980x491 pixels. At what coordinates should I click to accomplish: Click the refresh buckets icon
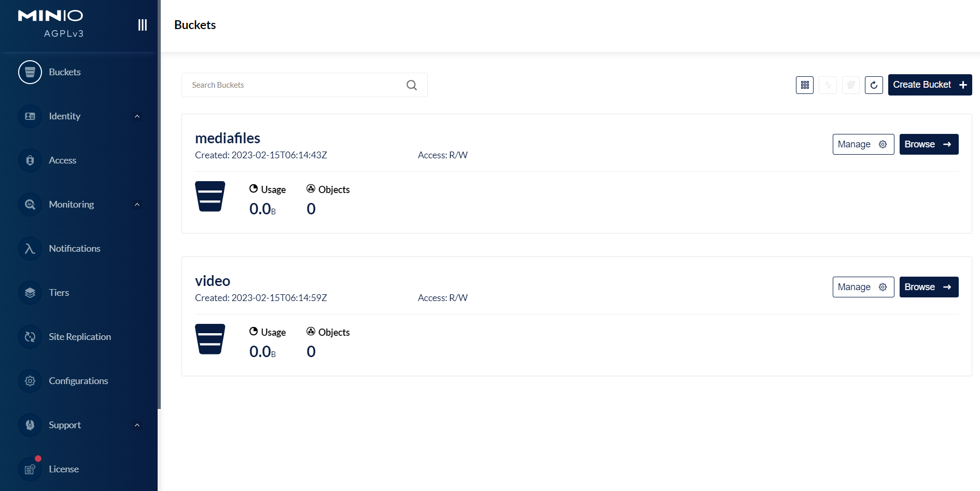pos(874,85)
